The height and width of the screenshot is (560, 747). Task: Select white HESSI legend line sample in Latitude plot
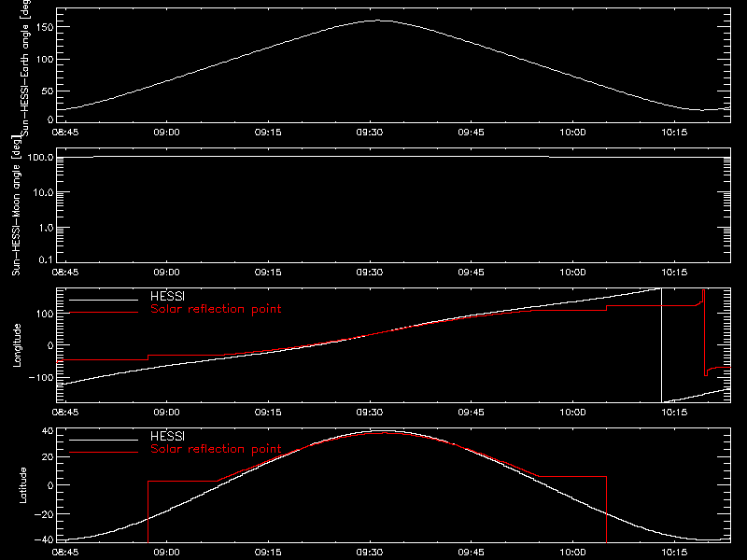104,440
